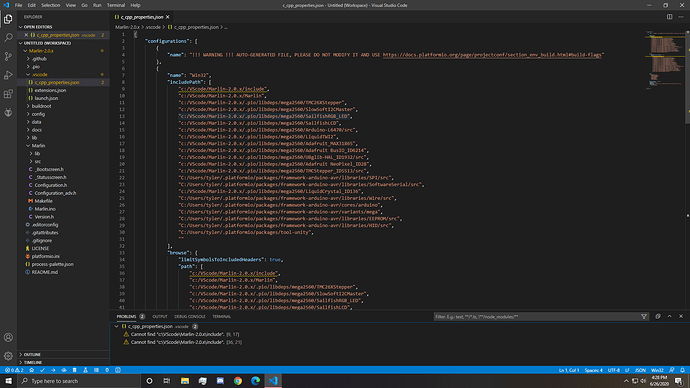Switch to the Terminal panel tab
690x388 pixels.
click(x=221, y=316)
